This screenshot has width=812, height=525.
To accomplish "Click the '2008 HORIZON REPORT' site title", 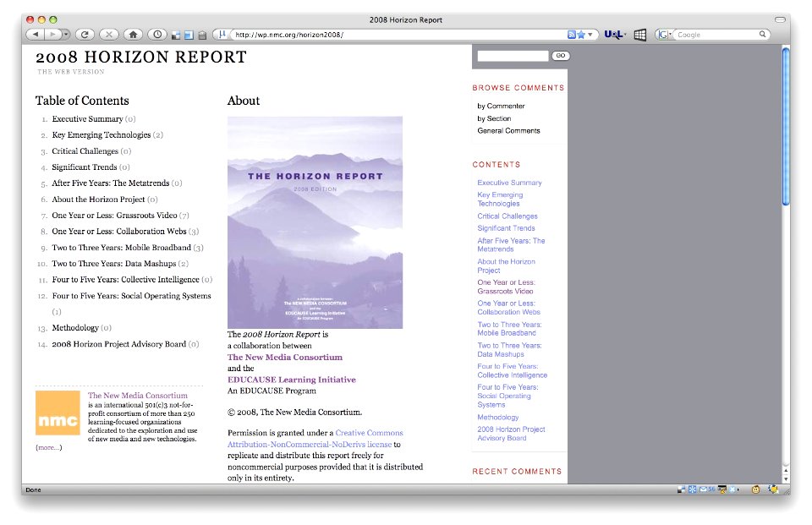I will pos(141,57).
